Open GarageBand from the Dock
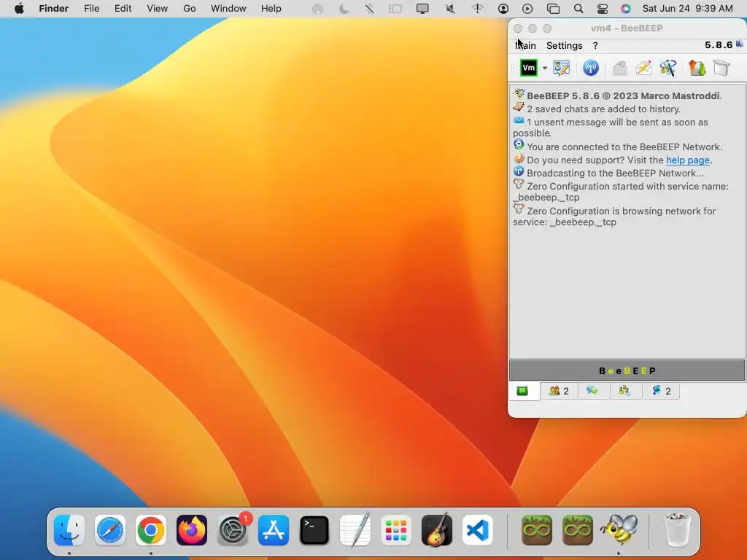This screenshot has width=747, height=560. 437,530
